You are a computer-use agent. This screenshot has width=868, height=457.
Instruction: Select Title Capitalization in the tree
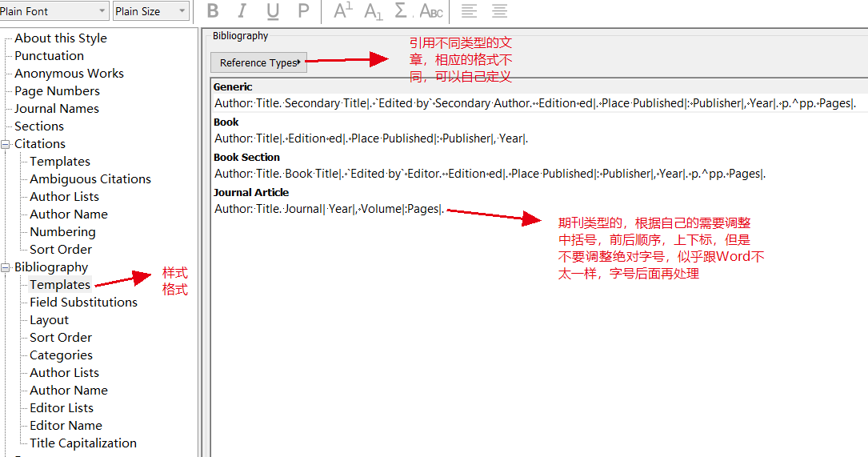click(83, 443)
